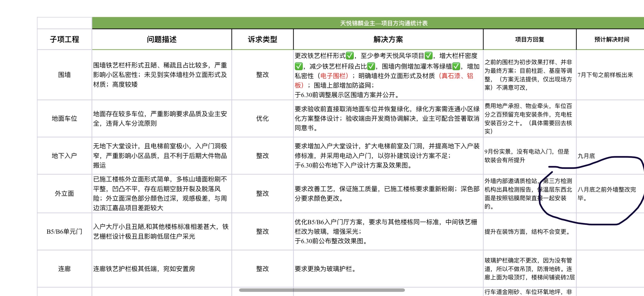Click the 预计解决时间 header cell

pos(612,39)
